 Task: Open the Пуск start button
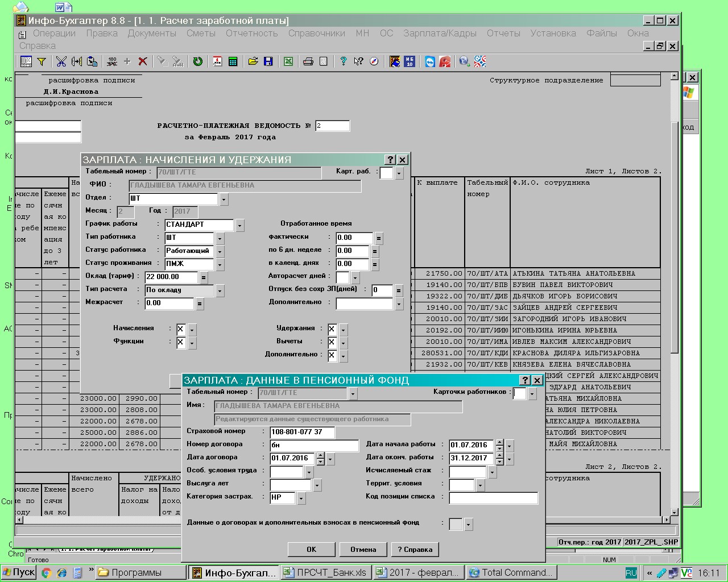pos(19,572)
